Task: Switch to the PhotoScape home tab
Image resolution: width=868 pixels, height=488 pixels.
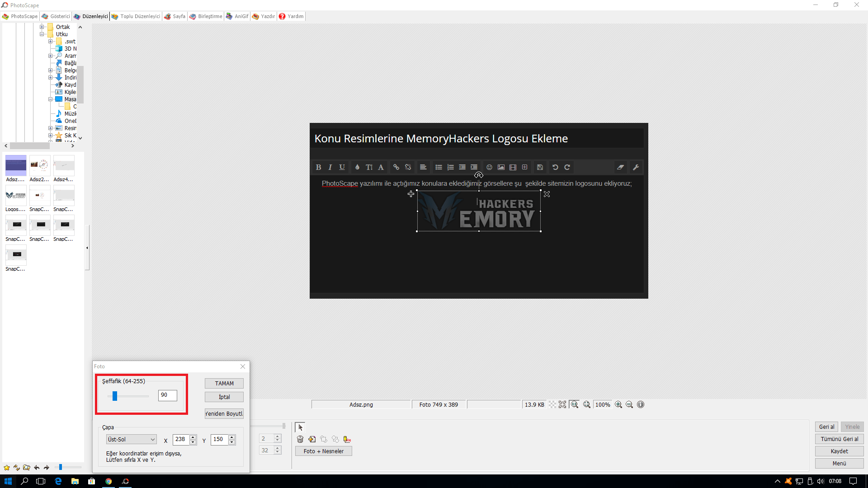Action: 20,16
